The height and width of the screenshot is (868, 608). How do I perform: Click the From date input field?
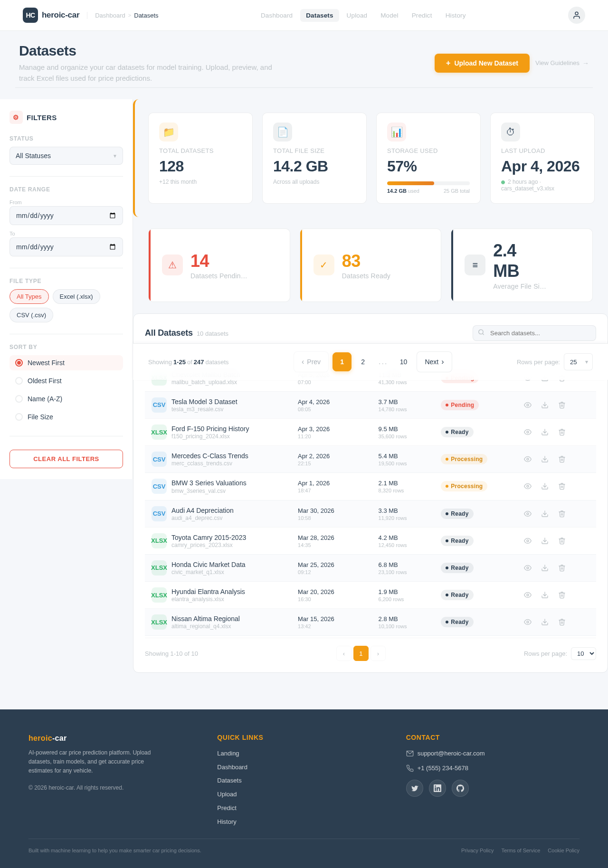click(66, 216)
